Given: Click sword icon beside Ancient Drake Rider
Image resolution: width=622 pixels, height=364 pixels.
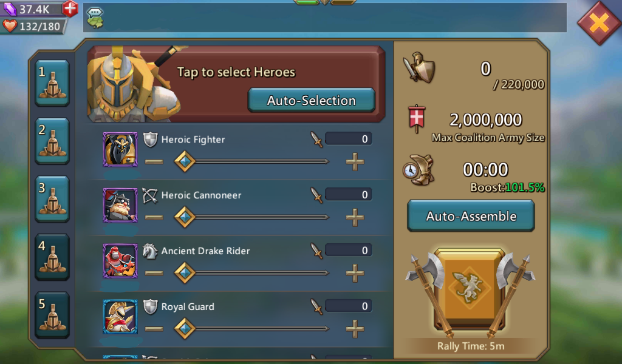Looking at the screenshot, I should (x=316, y=251).
